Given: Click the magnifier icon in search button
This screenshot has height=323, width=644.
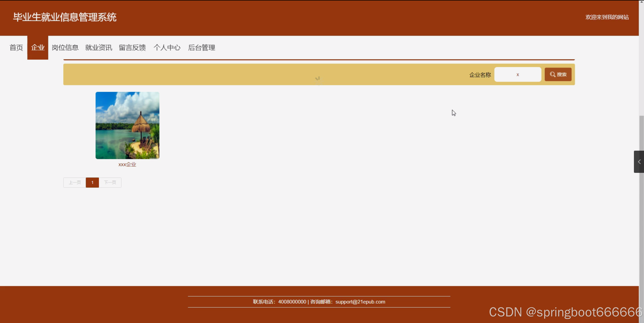Looking at the screenshot, I should click(552, 74).
